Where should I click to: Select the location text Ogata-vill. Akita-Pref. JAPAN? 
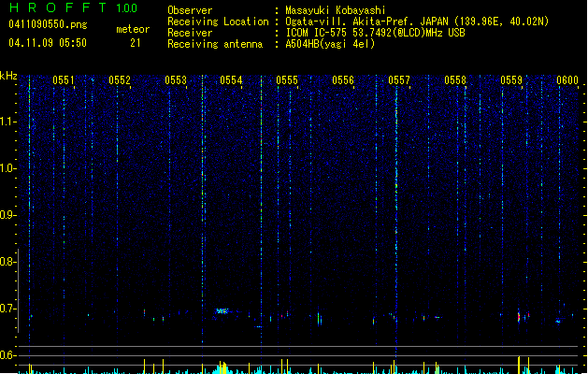point(366,22)
